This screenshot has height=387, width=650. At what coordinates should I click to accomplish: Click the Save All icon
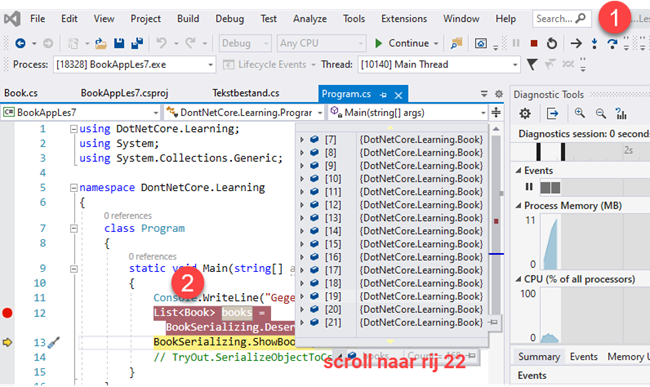pyautogui.click(x=137, y=43)
